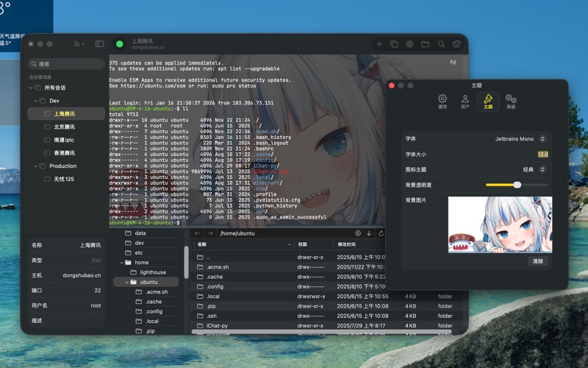Click the download arrow in file browser
The height and width of the screenshot is (368, 588).
click(x=369, y=233)
